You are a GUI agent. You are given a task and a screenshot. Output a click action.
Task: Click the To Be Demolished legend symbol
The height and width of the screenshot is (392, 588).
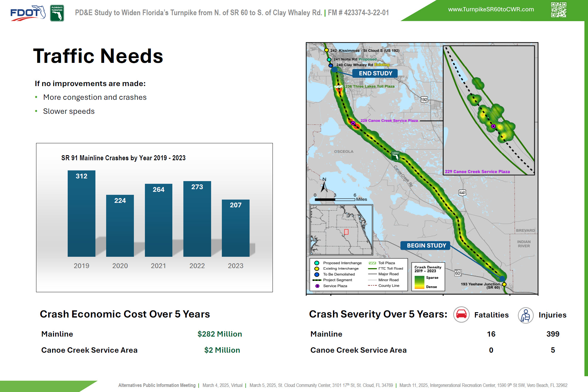pyautogui.click(x=317, y=274)
